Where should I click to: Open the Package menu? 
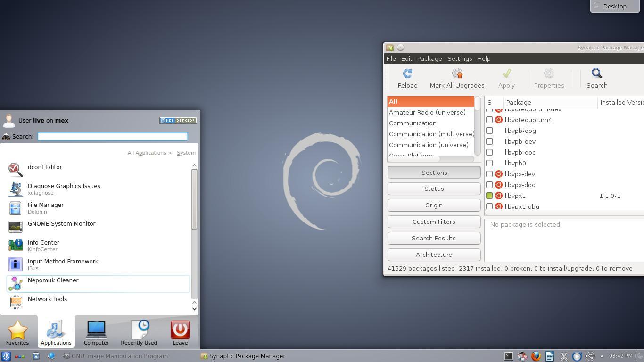pyautogui.click(x=429, y=58)
